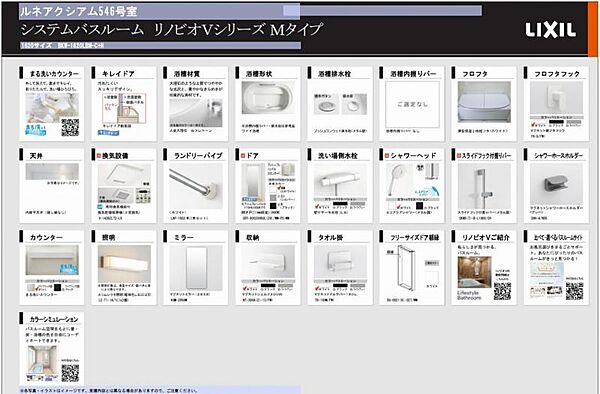Select silver swatch in タオル掛 card

358,286
